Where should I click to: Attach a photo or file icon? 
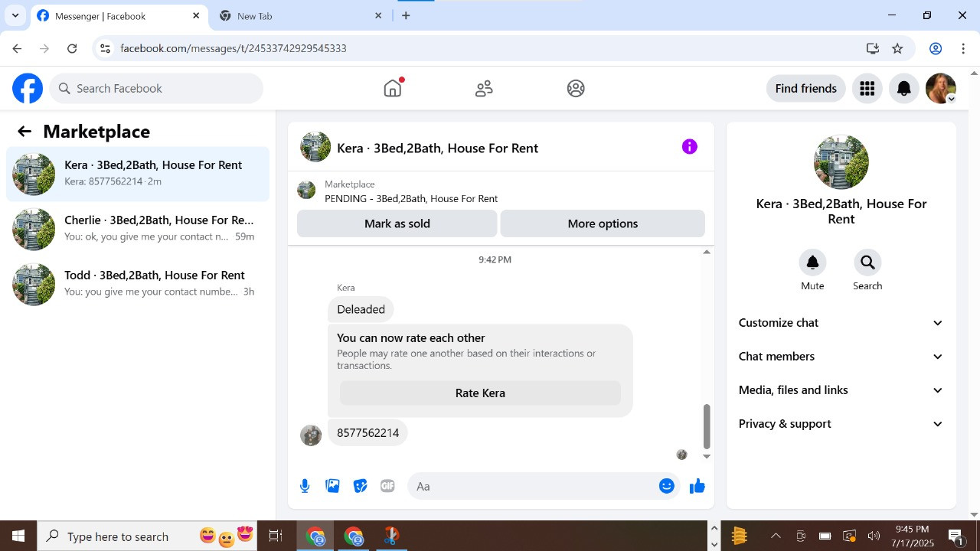[332, 486]
